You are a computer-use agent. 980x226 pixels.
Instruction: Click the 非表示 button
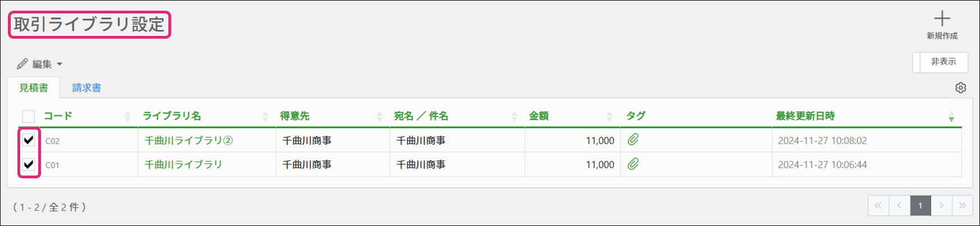942,62
